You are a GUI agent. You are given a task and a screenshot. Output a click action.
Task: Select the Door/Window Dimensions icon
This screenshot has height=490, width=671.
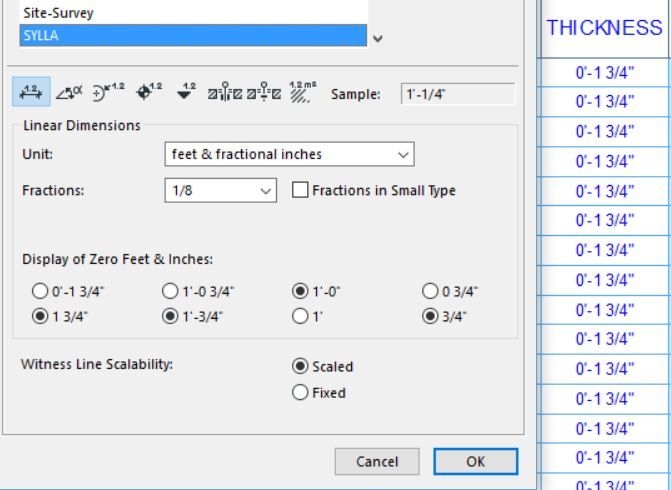pyautogui.click(x=220, y=94)
